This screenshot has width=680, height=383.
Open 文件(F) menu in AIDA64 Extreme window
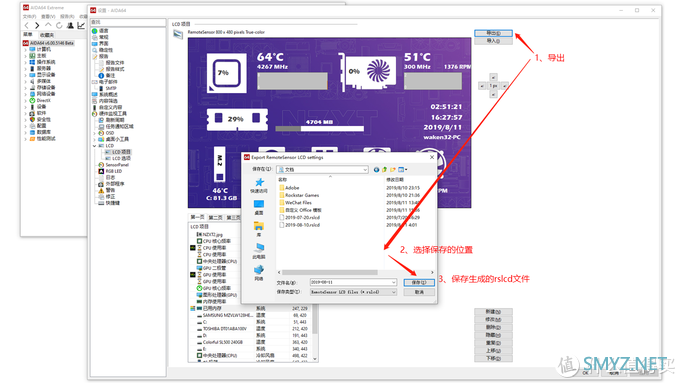(29, 16)
